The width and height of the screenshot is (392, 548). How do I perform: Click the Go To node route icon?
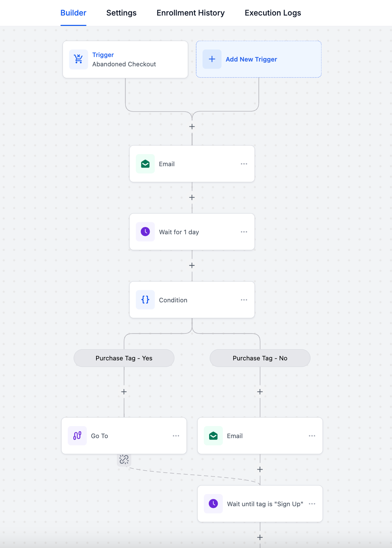tap(77, 436)
